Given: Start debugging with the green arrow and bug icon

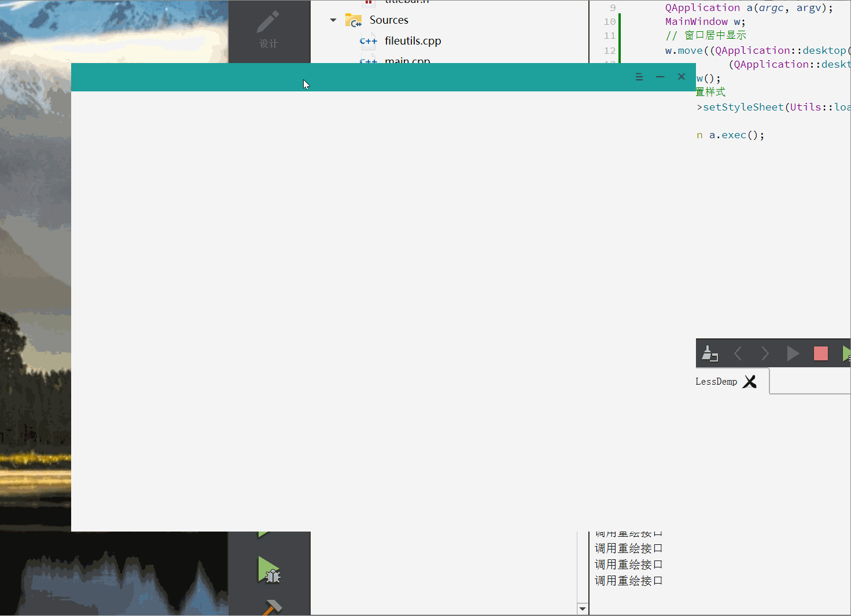Looking at the screenshot, I should tap(269, 573).
